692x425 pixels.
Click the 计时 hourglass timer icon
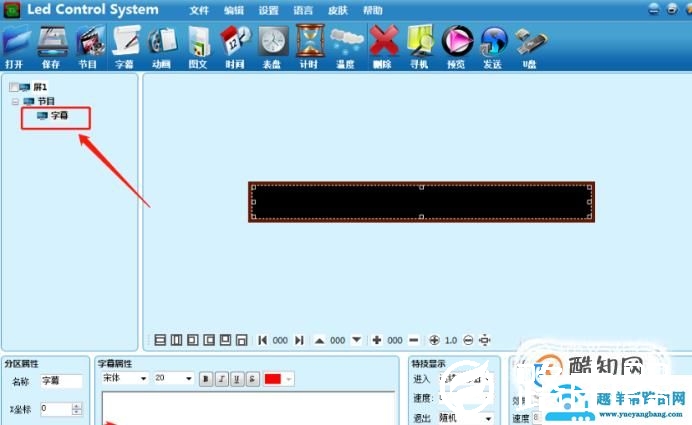click(x=309, y=45)
